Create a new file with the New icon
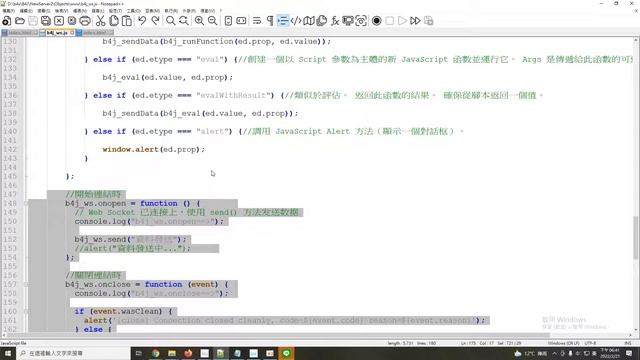This screenshot has height=360, width=640. tap(7, 21)
